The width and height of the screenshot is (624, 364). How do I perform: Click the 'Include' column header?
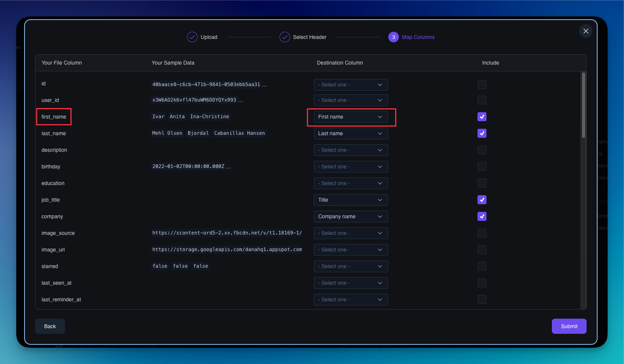point(490,63)
